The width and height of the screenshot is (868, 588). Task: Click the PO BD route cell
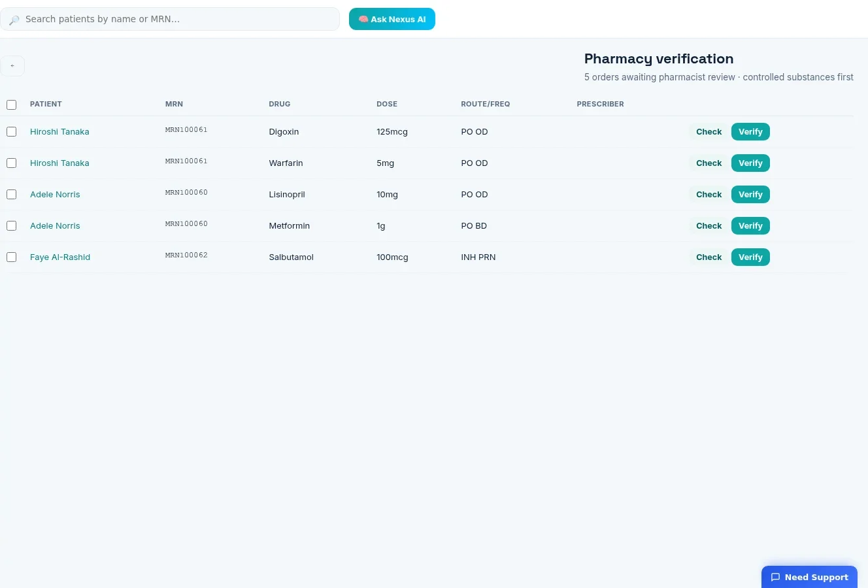pyautogui.click(x=474, y=225)
